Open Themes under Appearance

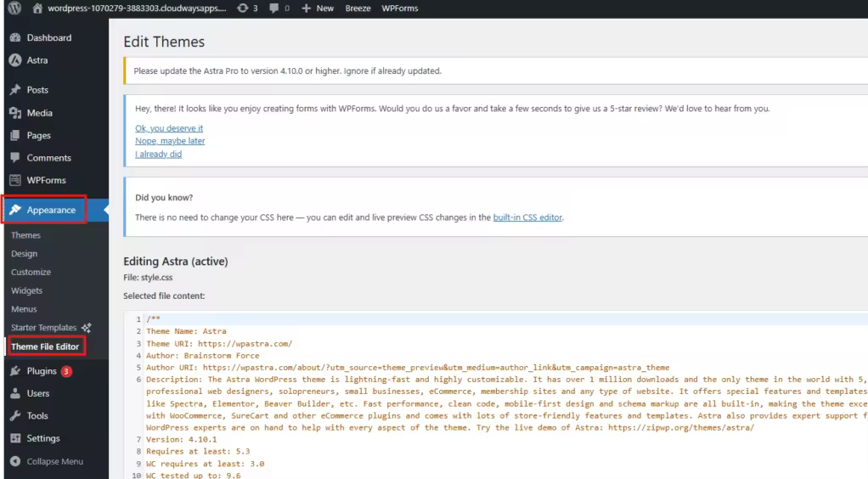tap(25, 234)
